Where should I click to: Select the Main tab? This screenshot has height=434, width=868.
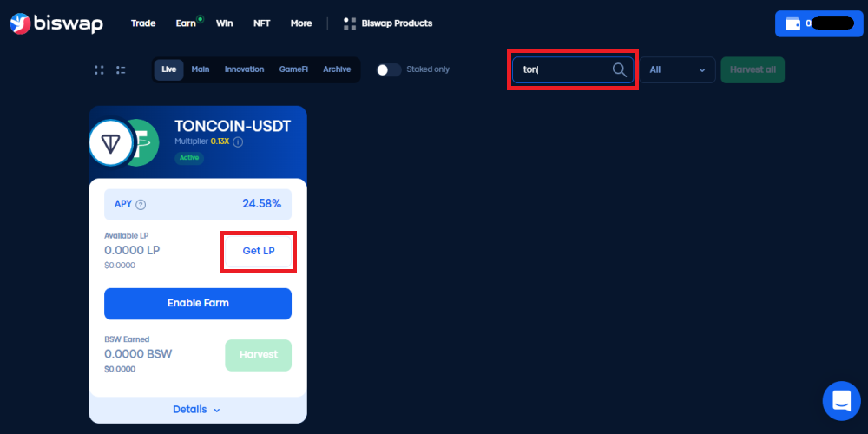(201, 69)
